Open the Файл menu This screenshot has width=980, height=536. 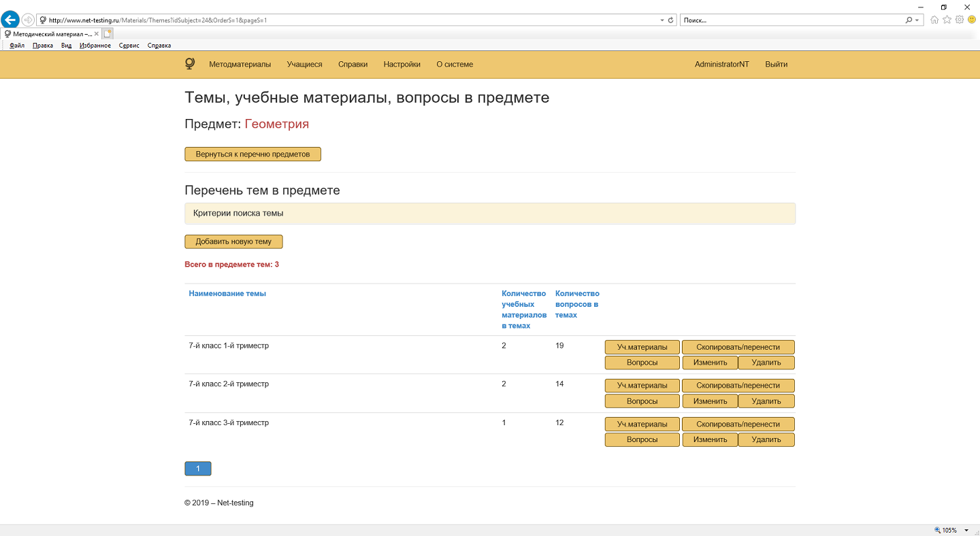[x=17, y=46]
